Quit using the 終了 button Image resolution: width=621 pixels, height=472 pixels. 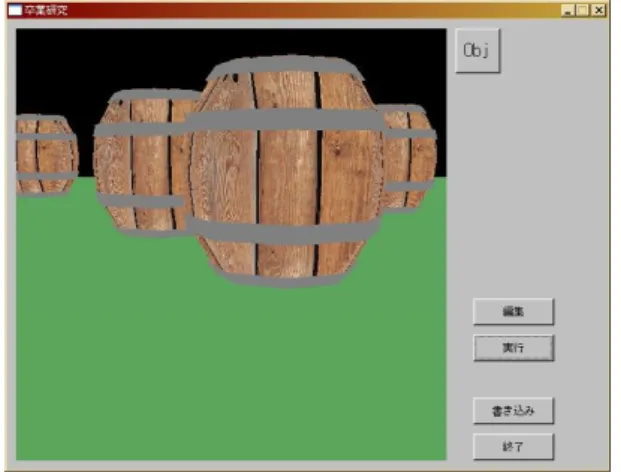[513, 447]
